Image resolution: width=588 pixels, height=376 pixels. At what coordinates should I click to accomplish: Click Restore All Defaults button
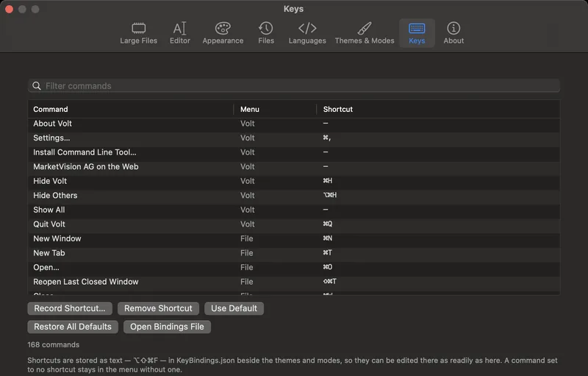tap(73, 327)
